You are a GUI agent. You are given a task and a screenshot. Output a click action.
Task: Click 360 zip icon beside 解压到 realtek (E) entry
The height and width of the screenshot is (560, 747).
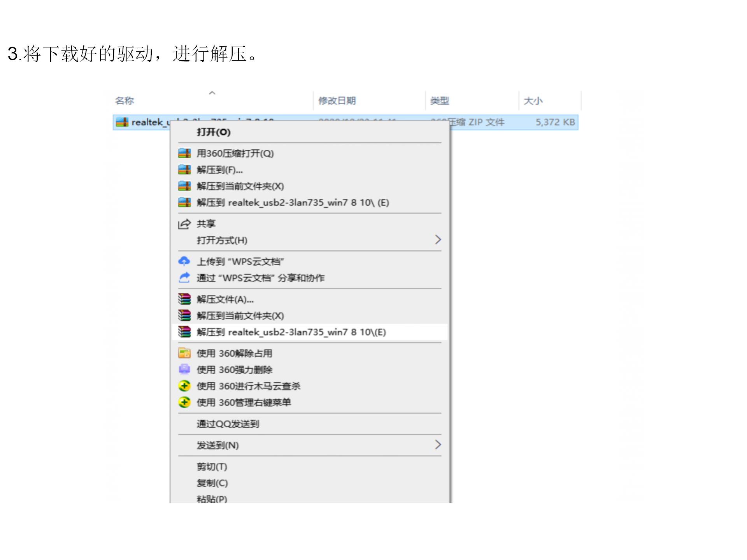(x=184, y=202)
